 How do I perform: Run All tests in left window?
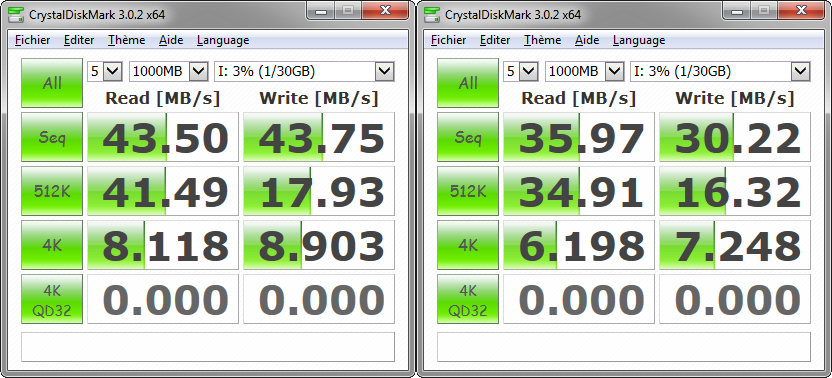(x=52, y=83)
